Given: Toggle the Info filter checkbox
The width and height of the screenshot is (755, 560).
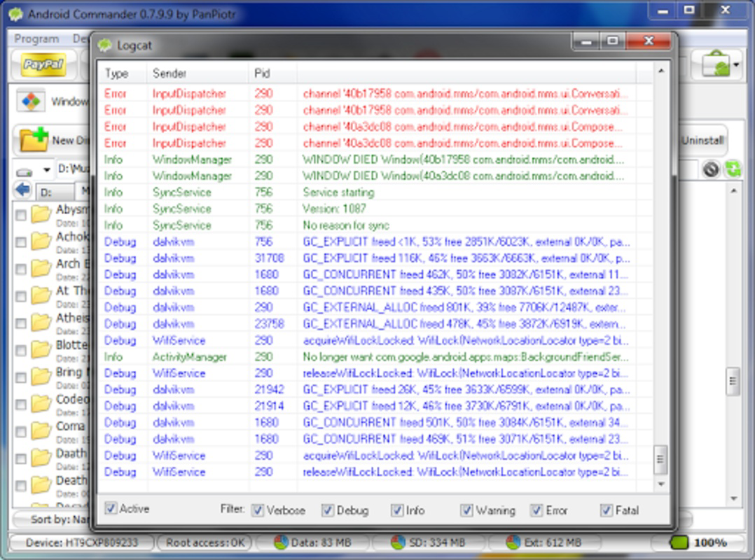Looking at the screenshot, I should pyautogui.click(x=396, y=510).
